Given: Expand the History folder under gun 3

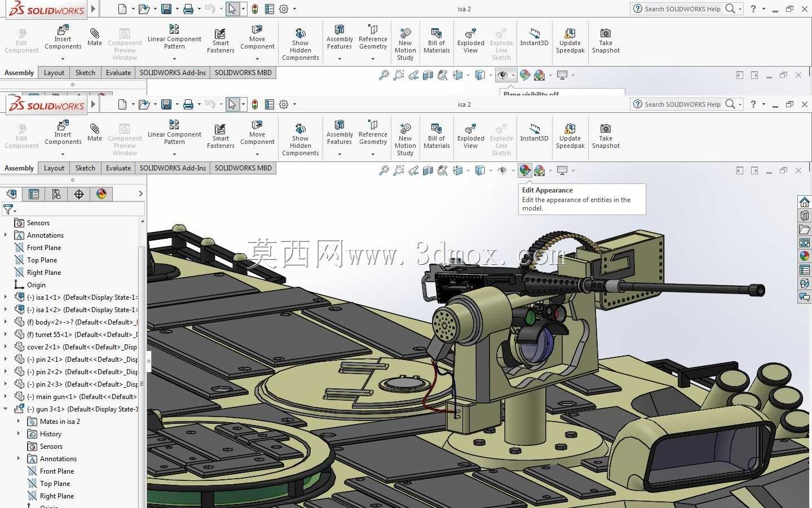Looking at the screenshot, I should pos(19,434).
